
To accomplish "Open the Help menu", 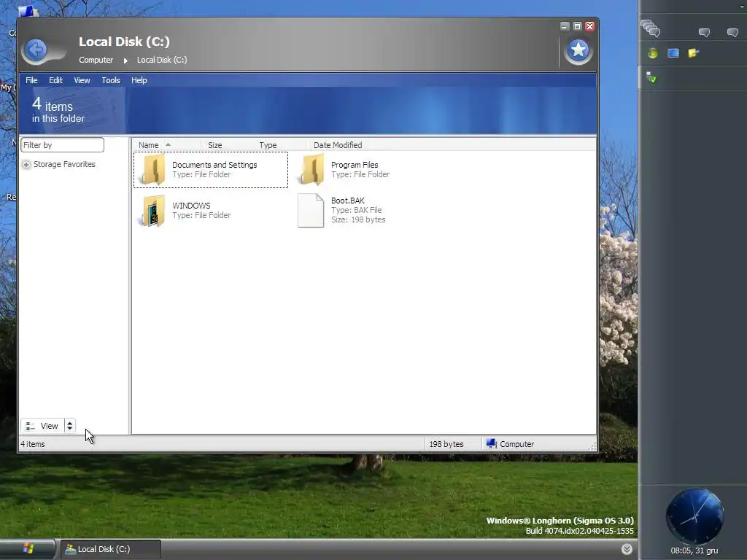I will click(139, 80).
